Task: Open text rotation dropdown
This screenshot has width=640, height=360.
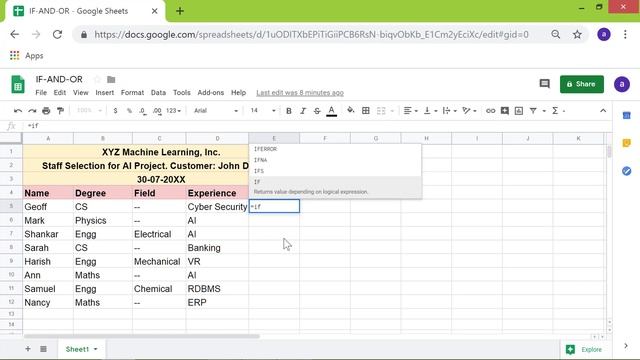Action: point(469,111)
